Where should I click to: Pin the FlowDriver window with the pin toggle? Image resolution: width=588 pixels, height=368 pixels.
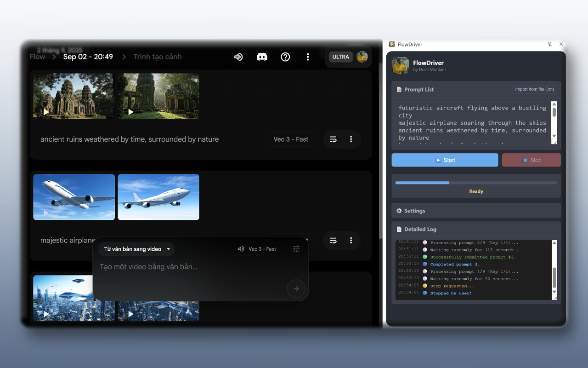(x=550, y=44)
